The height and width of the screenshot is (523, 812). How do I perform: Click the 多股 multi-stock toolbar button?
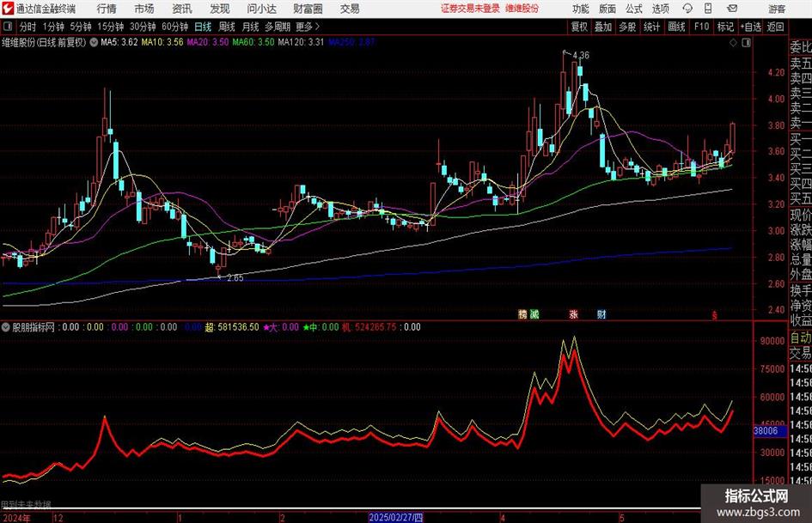627,27
